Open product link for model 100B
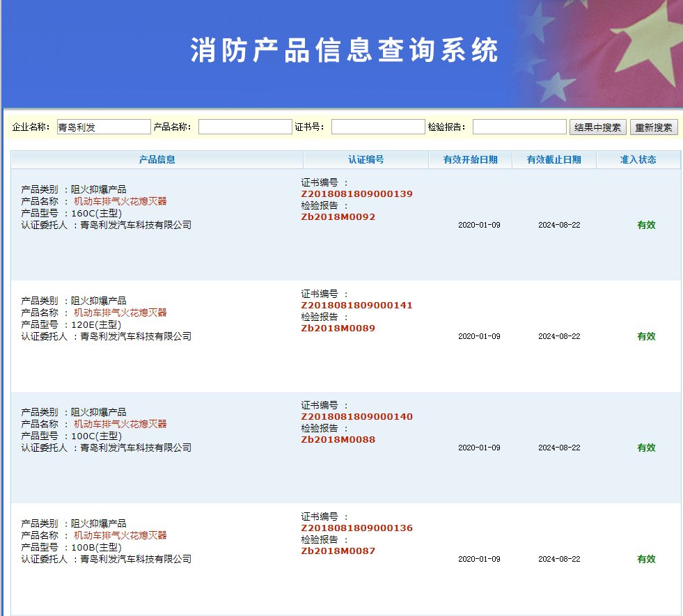Screen dimensions: 683x616 coord(120,535)
